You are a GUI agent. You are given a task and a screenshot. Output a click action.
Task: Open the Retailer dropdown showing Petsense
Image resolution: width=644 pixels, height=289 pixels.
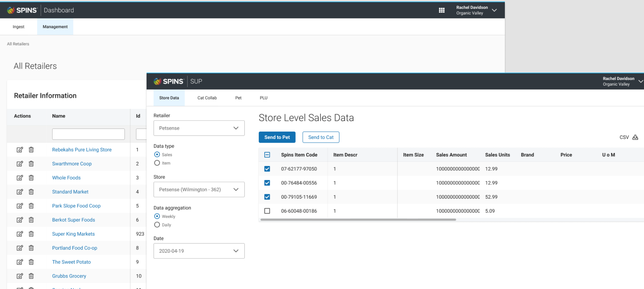pos(199,128)
